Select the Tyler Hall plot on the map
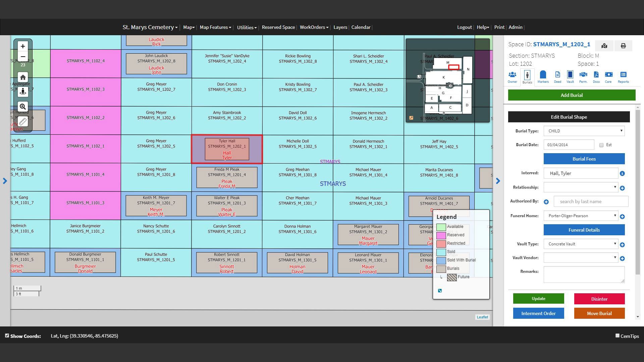The width and height of the screenshot is (644, 362). pyautogui.click(x=227, y=149)
